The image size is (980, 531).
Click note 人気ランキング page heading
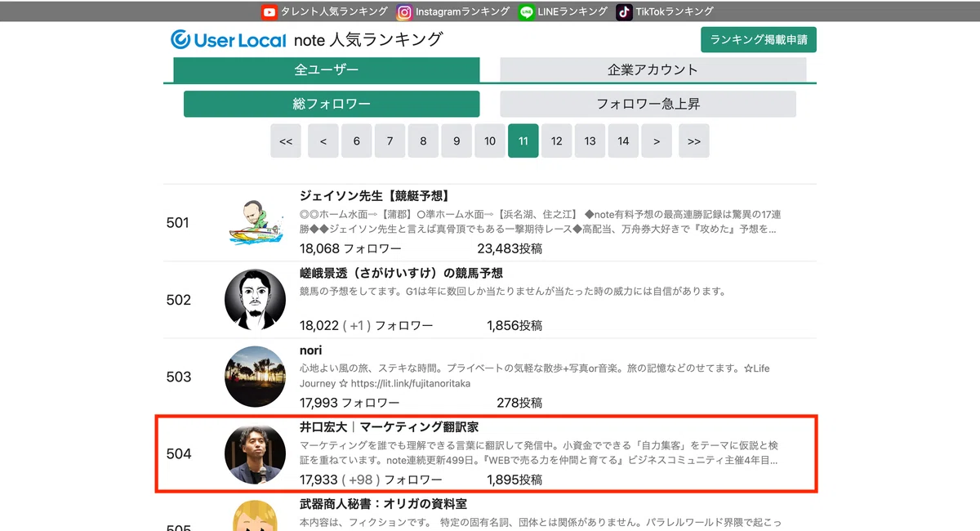point(368,39)
